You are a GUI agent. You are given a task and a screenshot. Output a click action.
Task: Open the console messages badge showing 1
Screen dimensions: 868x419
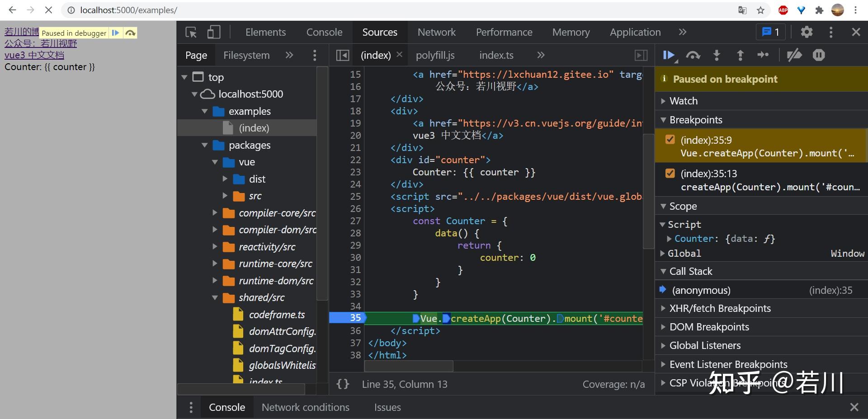click(771, 32)
